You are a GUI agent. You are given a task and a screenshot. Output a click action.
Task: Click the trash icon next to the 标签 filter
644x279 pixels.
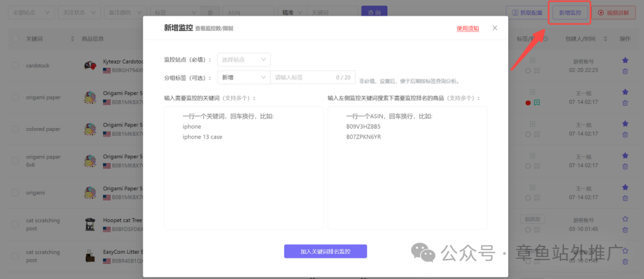click(210, 12)
